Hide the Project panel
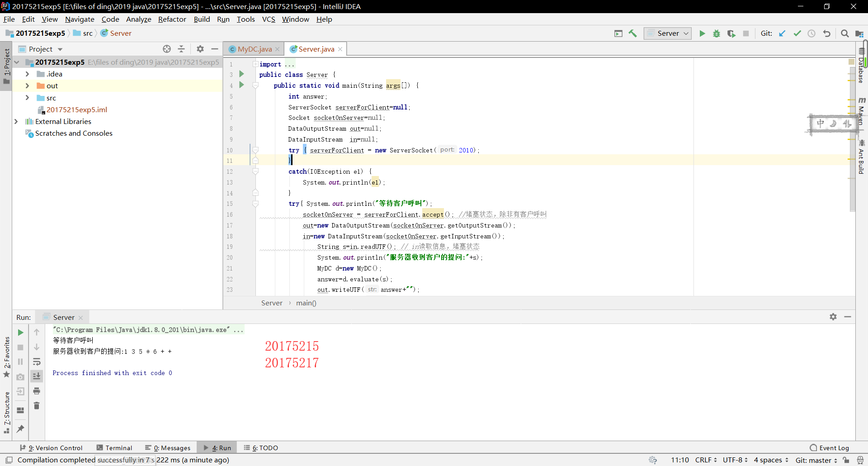868x466 pixels. (215, 49)
